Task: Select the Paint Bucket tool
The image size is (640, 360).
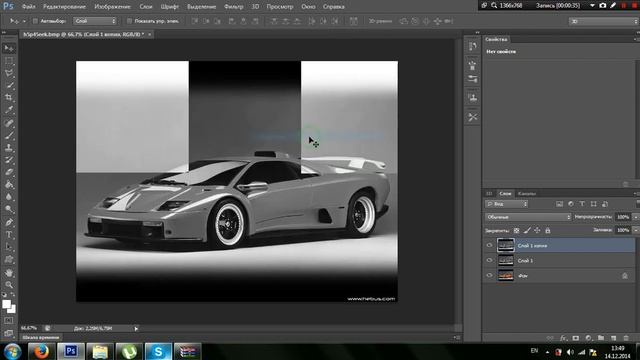Action: pos(9,184)
